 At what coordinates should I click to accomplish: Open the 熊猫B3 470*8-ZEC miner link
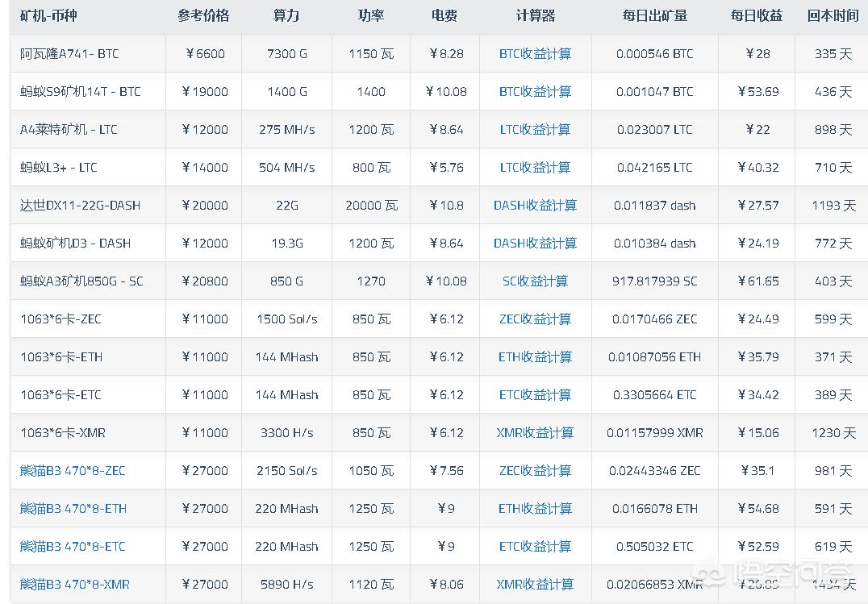click(73, 471)
